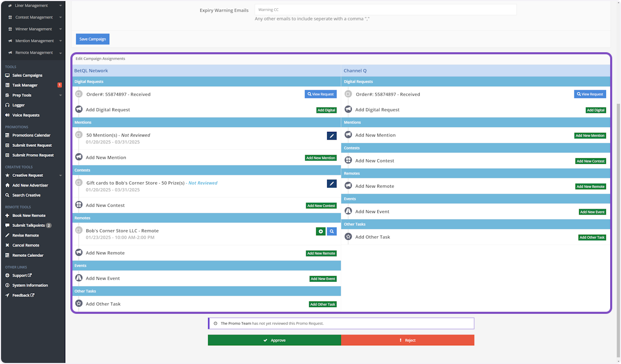Open Promotions Calendar from sidebar

[31, 135]
